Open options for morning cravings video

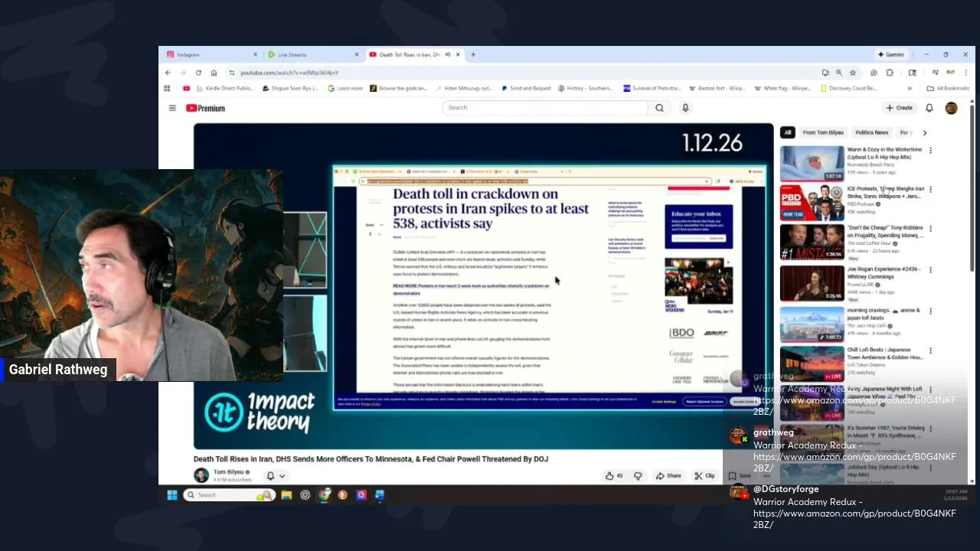tap(930, 311)
